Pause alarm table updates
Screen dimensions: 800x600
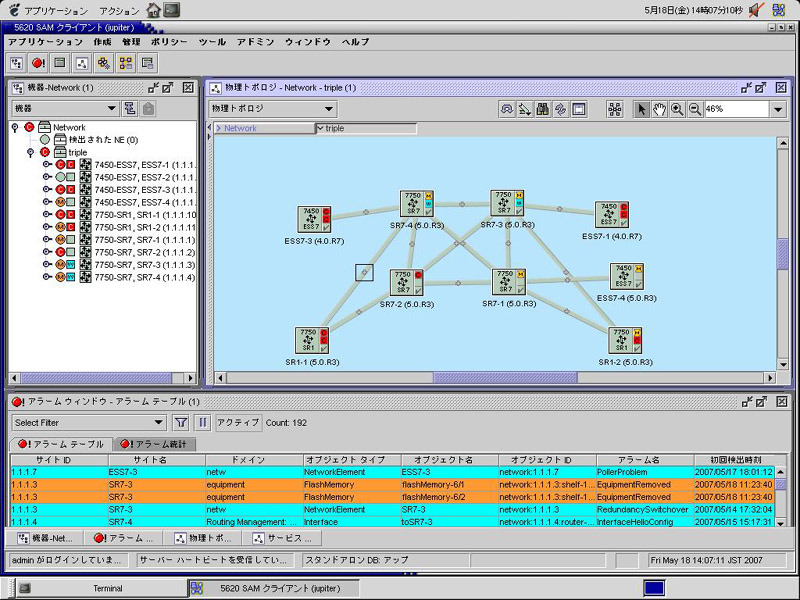point(203,422)
